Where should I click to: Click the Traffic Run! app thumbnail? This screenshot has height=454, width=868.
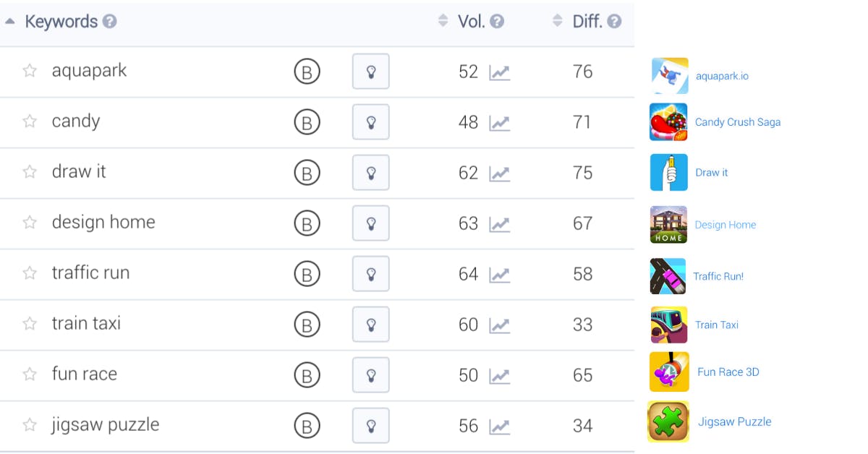pos(668,275)
